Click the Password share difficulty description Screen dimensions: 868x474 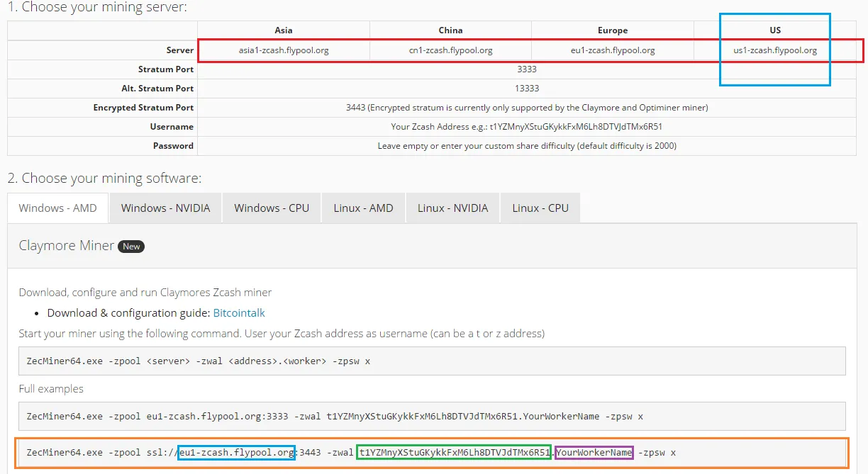527,146
